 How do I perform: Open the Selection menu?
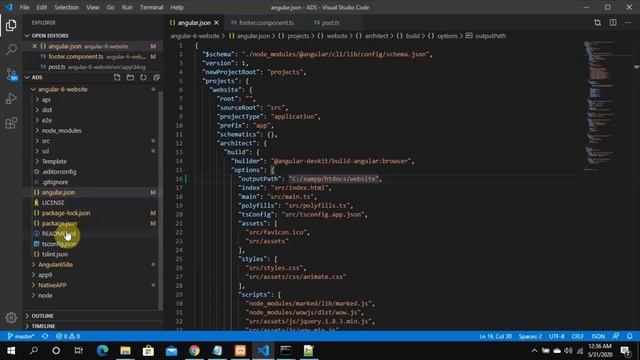pyautogui.click(x=67, y=7)
